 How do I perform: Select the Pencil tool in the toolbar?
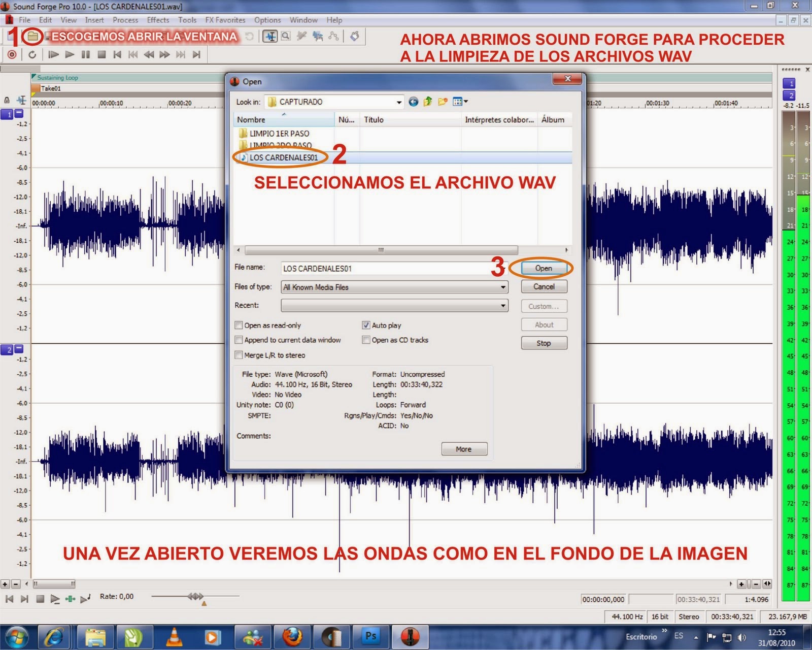coord(301,36)
